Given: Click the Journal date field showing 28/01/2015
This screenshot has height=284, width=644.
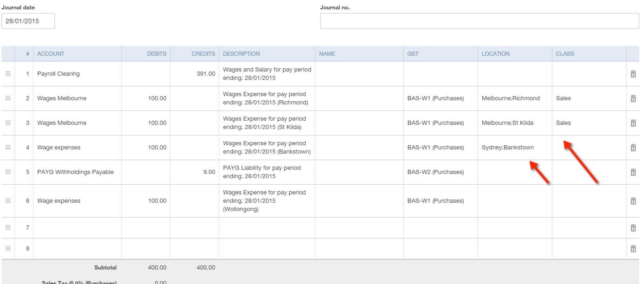Looking at the screenshot, I should (x=29, y=21).
